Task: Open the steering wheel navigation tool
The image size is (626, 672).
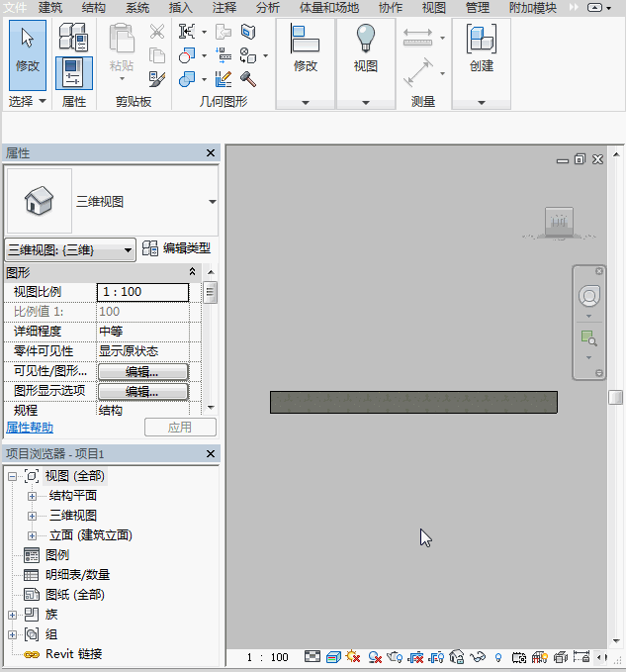Action: pyautogui.click(x=589, y=296)
